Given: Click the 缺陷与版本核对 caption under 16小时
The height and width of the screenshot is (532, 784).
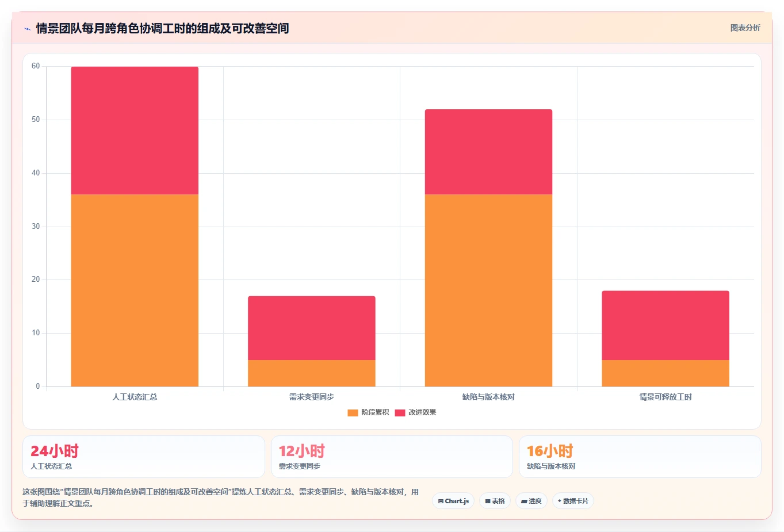Looking at the screenshot, I should click(x=551, y=466).
